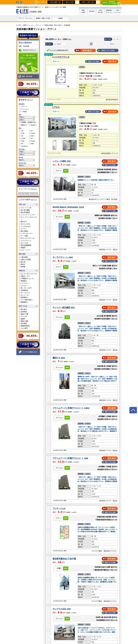
Task: Open 専有面積 下限なし dropdown
Action: [x=27, y=152]
